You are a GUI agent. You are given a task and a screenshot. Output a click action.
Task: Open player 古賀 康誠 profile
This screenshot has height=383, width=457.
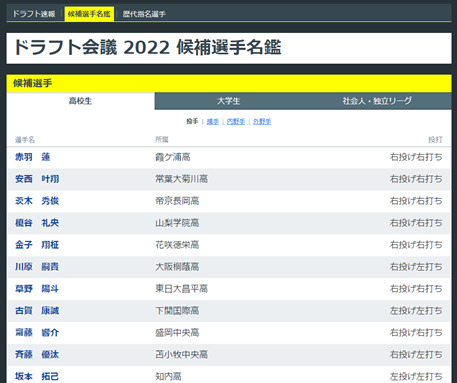click(37, 311)
